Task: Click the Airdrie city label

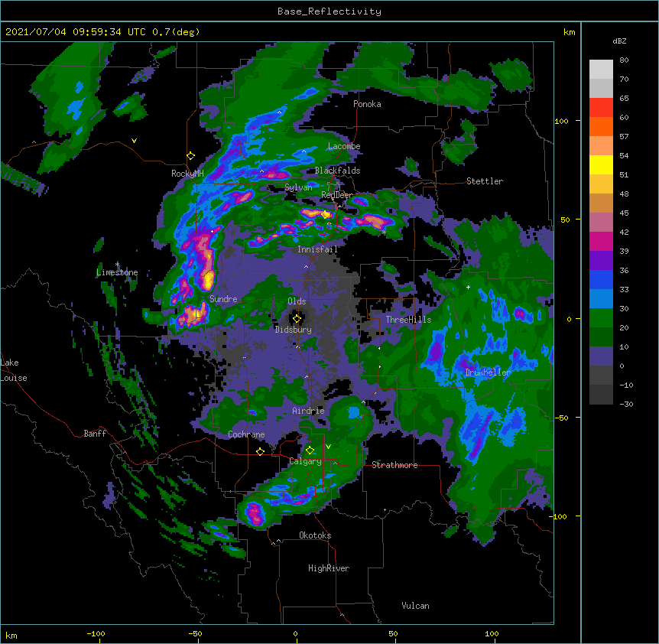Action: [x=309, y=411]
